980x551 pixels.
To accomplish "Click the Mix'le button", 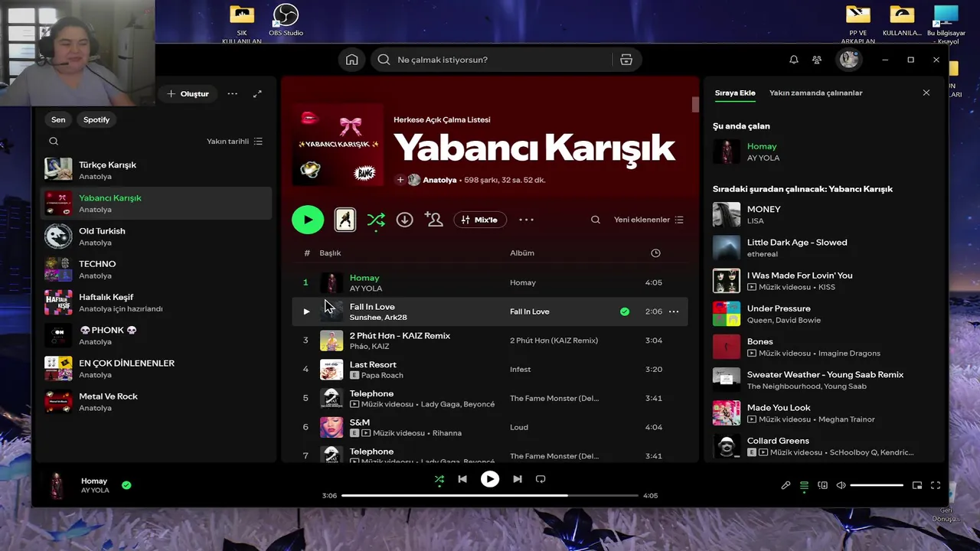I will [480, 220].
